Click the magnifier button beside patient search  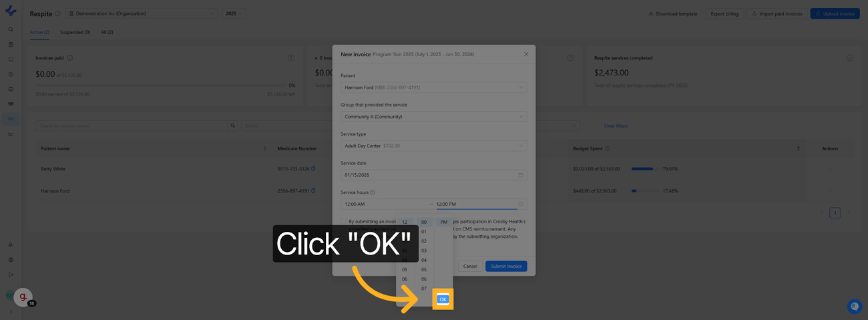click(x=233, y=126)
